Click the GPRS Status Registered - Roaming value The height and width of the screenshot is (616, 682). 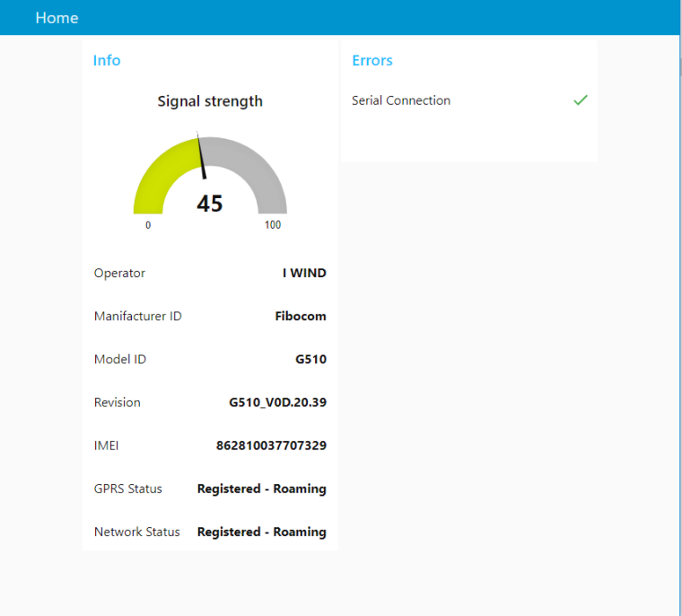tap(261, 489)
